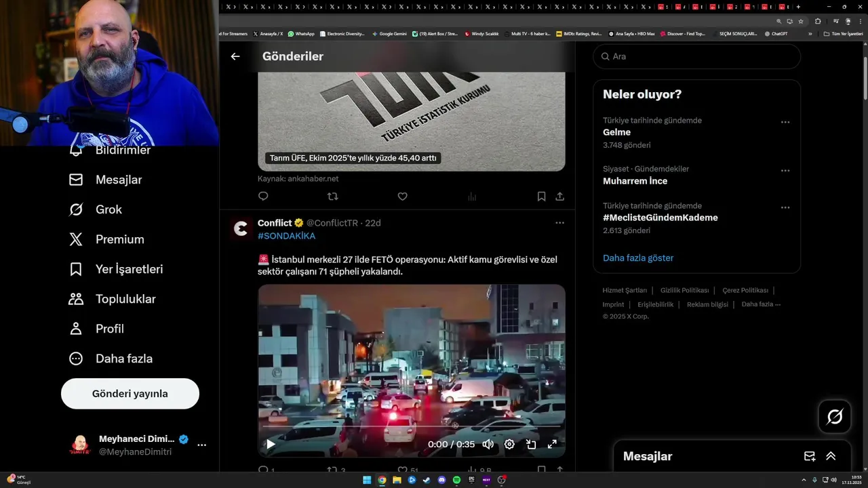Open Profil in the sidebar
Screen dimensions: 868x488
(96, 329)
